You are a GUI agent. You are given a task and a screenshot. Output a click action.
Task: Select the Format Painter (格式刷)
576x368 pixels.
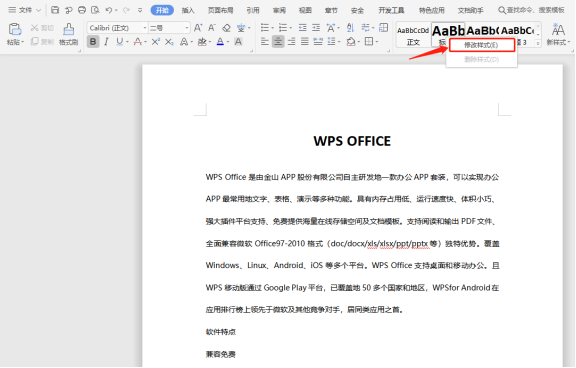click(69, 35)
